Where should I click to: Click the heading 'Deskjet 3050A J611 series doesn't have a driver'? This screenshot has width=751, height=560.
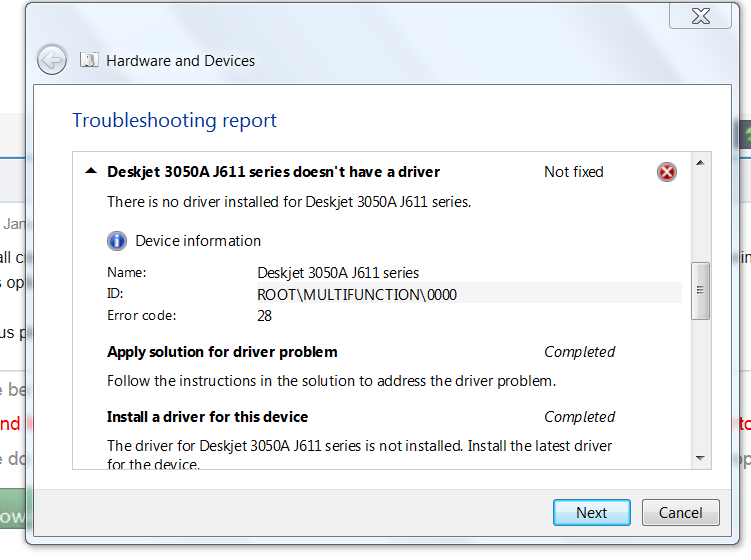click(x=273, y=172)
